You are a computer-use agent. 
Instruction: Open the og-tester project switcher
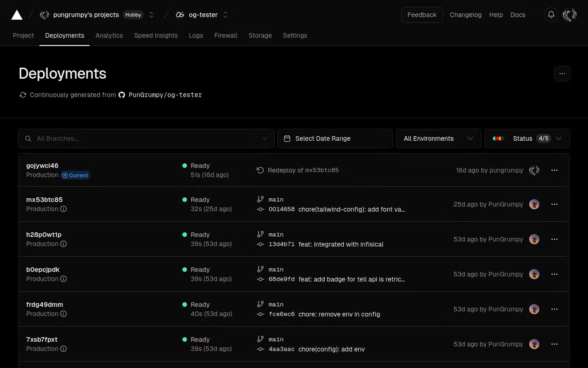225,15
